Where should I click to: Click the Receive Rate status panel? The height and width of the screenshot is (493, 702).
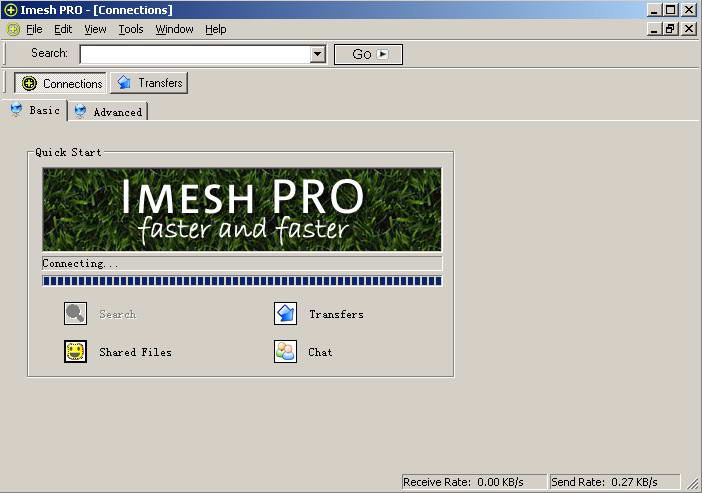[x=474, y=482]
